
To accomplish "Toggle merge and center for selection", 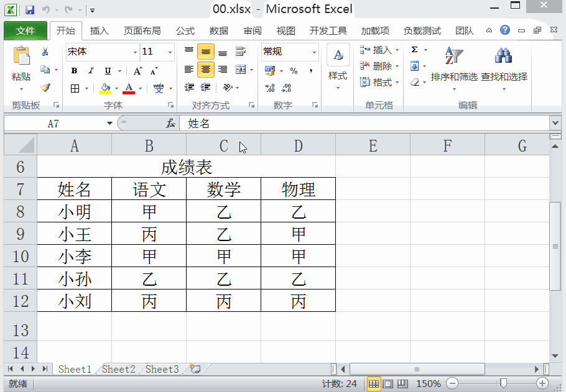I will click(x=240, y=70).
